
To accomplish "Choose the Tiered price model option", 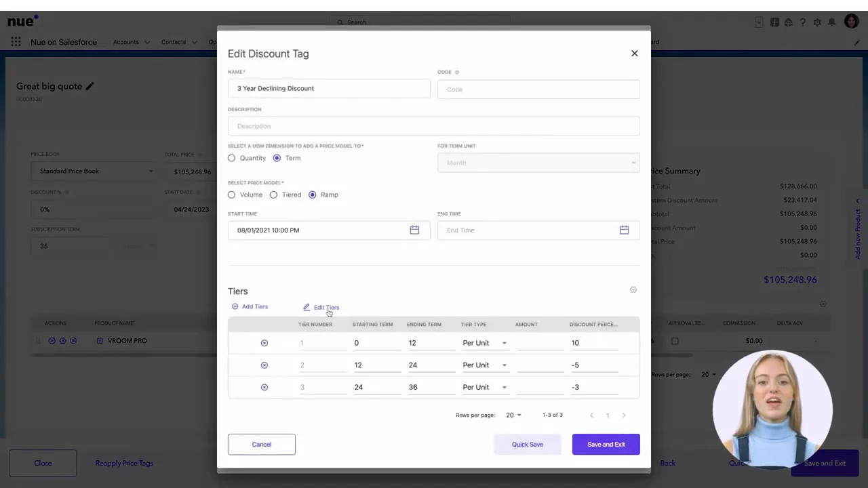I will coord(274,195).
